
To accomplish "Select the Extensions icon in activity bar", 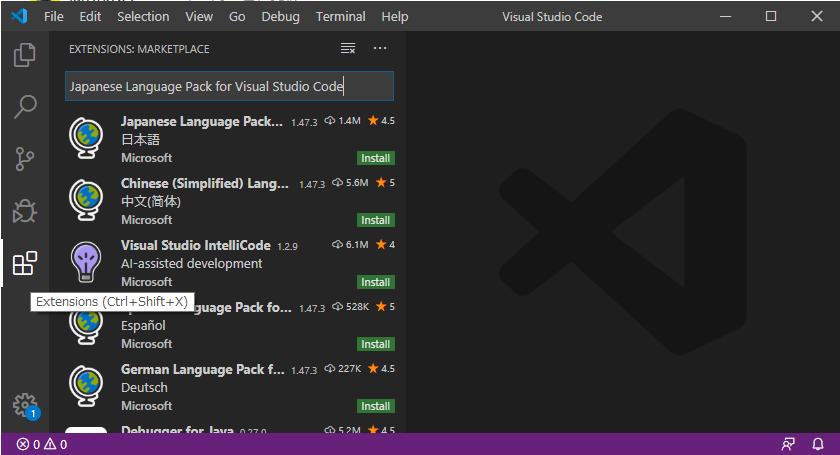I will click(25, 263).
